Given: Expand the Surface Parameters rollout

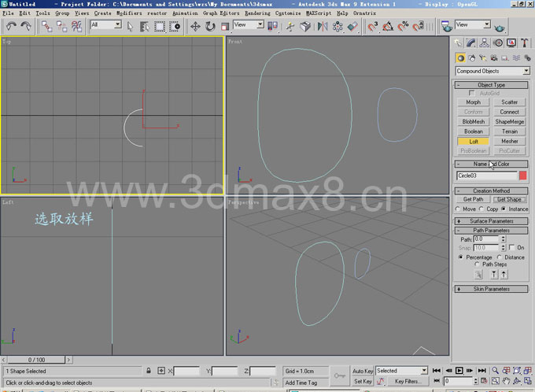Looking at the screenshot, I should point(491,221).
